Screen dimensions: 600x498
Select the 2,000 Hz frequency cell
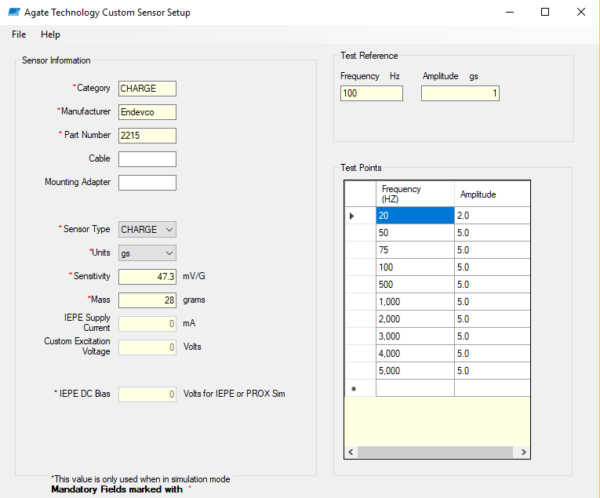[415, 319]
